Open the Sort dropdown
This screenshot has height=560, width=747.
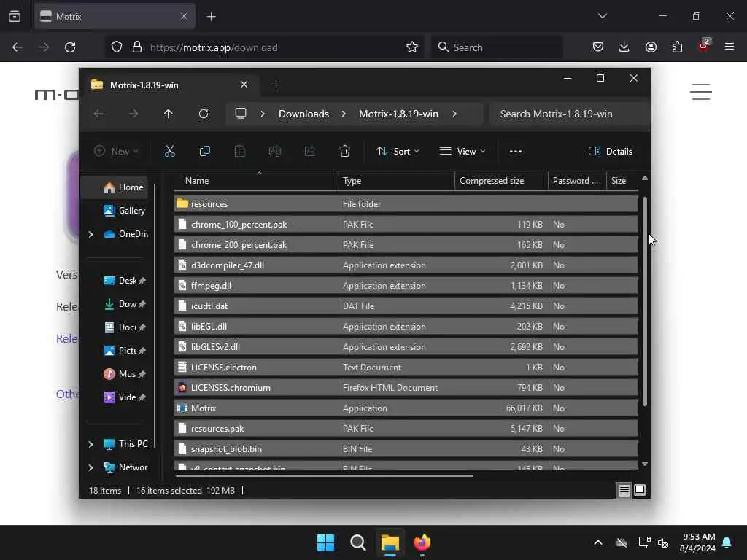398,152
